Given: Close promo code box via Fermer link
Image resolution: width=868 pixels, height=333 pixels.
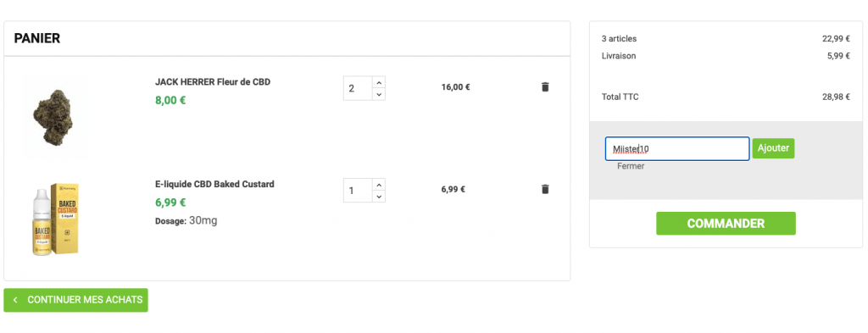Looking at the screenshot, I should pyautogui.click(x=631, y=166).
